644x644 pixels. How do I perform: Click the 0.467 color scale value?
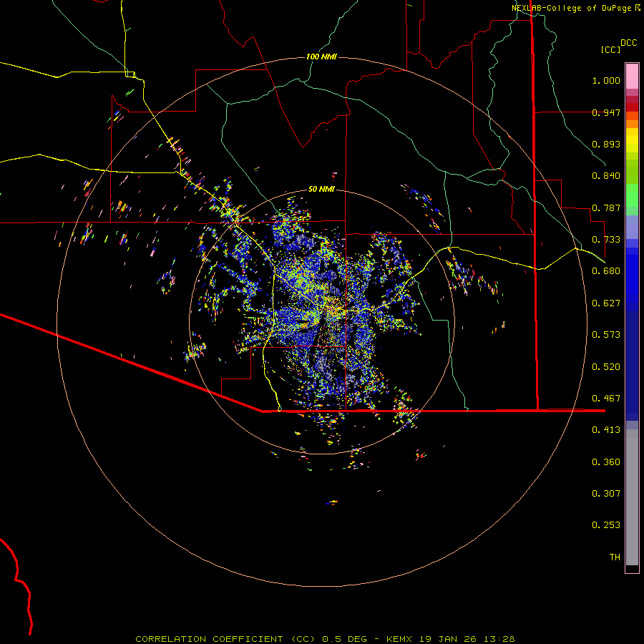click(606, 399)
